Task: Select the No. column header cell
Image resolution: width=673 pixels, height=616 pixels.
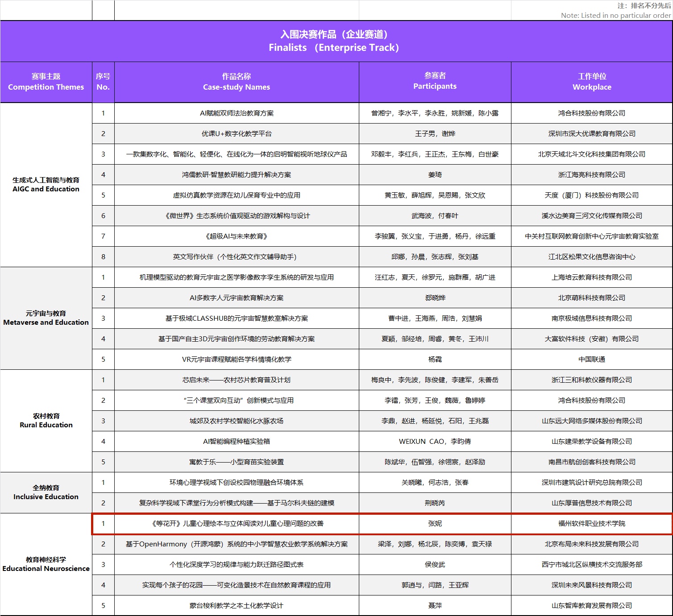Action: [103, 82]
